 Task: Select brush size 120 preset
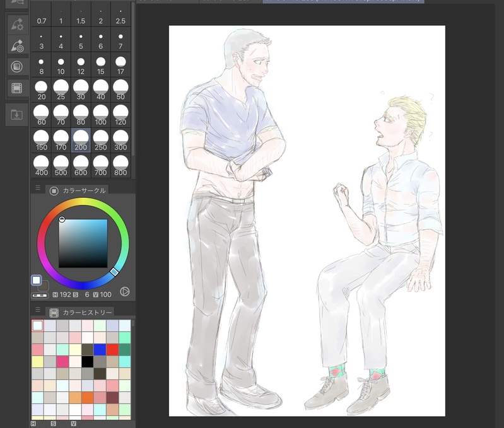(120, 115)
